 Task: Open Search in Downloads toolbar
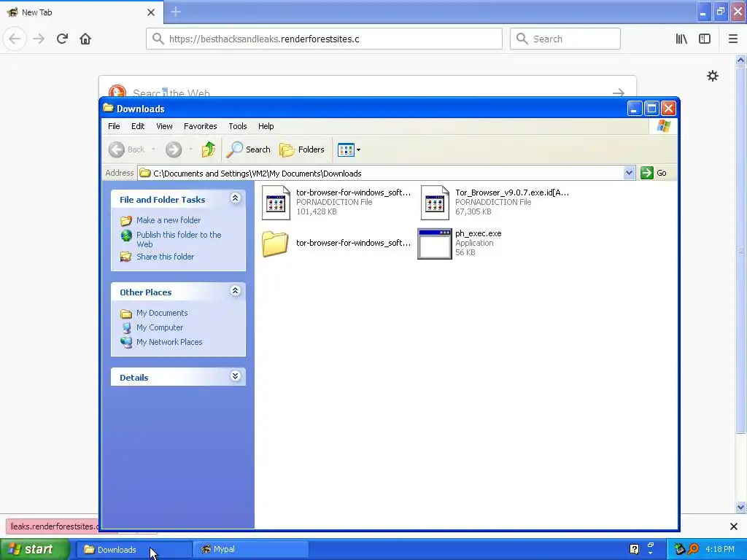pyautogui.click(x=248, y=149)
